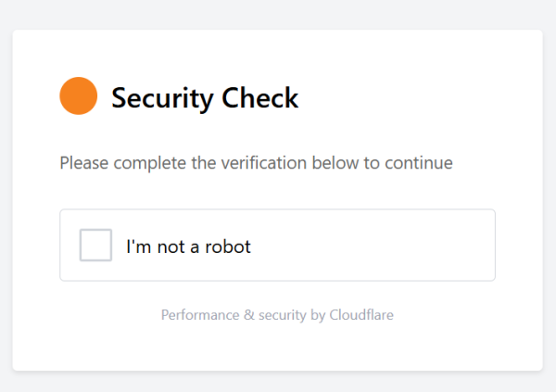Click the word "verification" in the instructions

(x=264, y=163)
